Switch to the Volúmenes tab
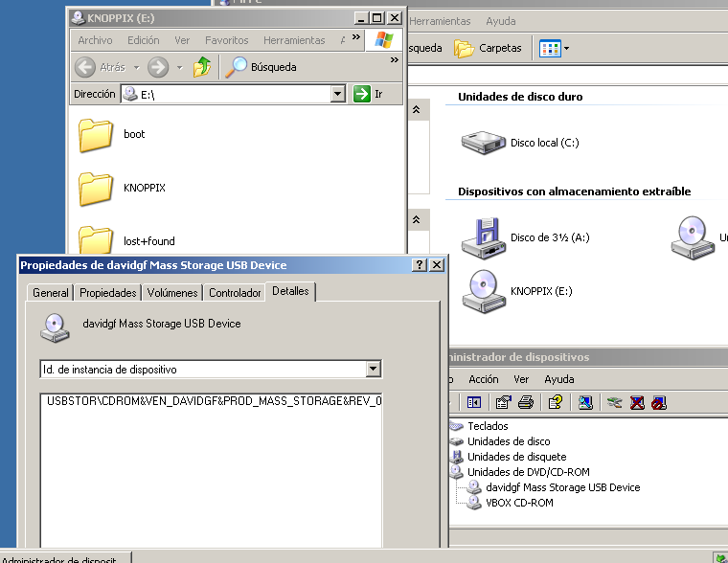The image size is (728, 563). pos(172,293)
